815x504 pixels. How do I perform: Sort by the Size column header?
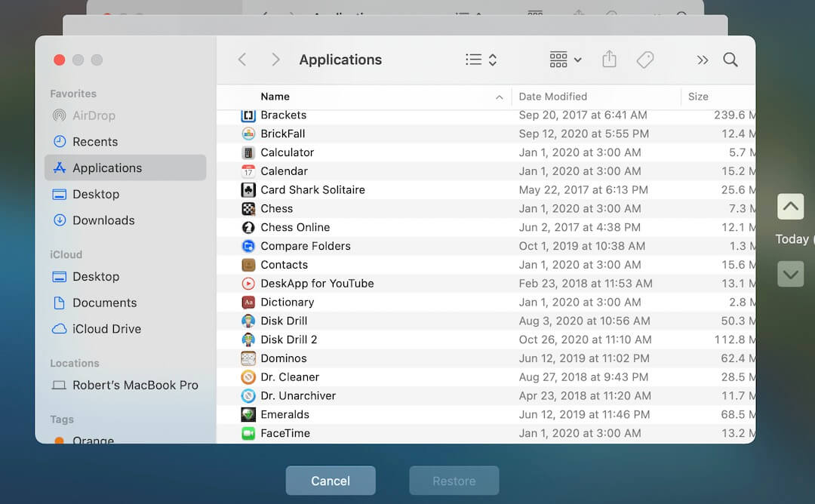point(698,97)
